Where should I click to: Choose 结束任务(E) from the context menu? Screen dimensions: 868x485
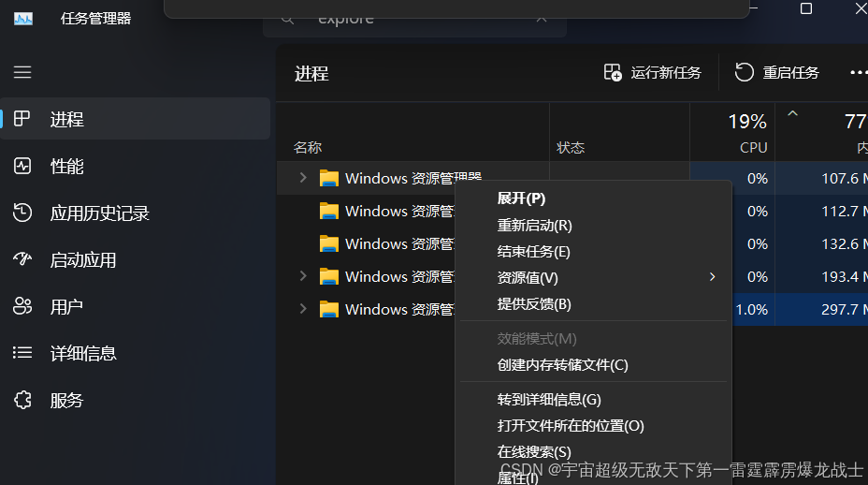593,252
